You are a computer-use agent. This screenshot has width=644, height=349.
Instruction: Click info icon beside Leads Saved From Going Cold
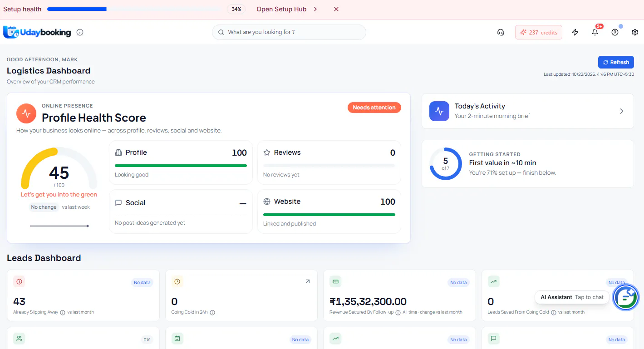pos(554,312)
